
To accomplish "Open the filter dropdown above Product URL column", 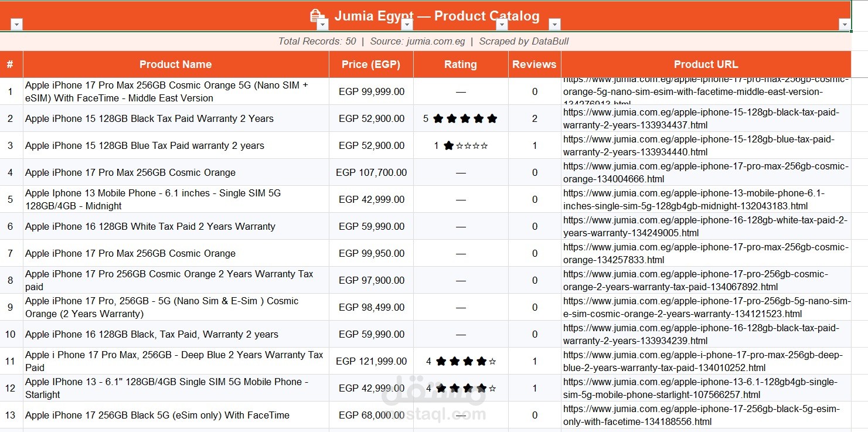I will click(845, 24).
